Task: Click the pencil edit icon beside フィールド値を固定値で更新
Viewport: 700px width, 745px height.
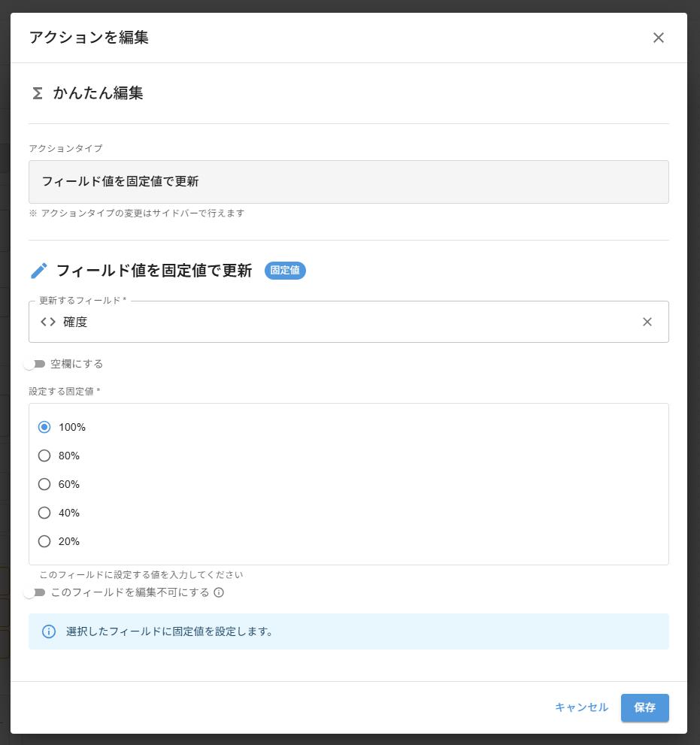Action: (x=38, y=271)
